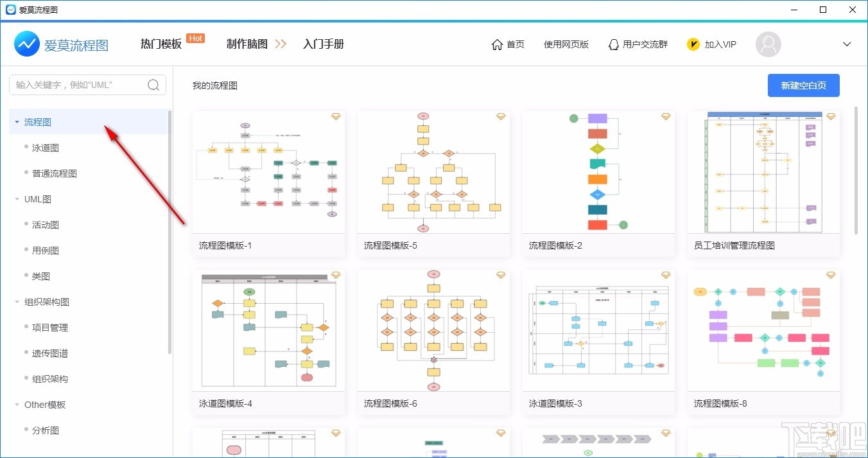Viewport: 868px width, 458px height.
Task: Click the crown badge on 员工培训管理流程图
Action: pyautogui.click(x=831, y=116)
